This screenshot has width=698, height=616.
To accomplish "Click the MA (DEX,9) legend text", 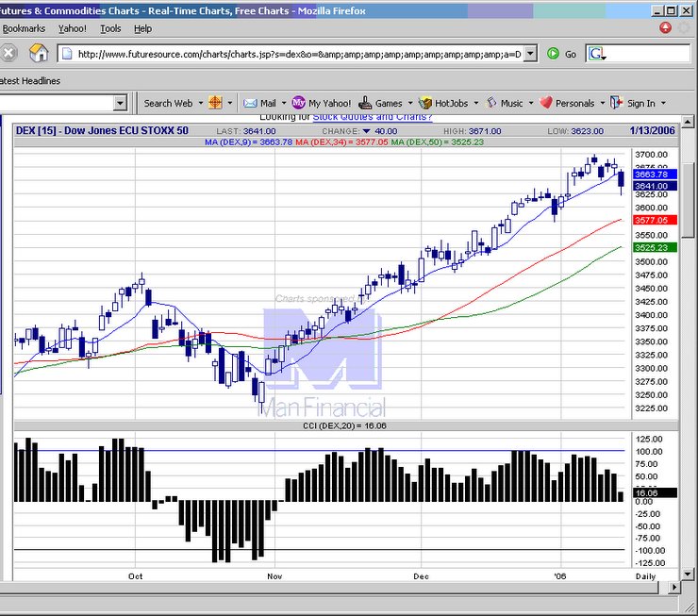I will [x=248, y=142].
